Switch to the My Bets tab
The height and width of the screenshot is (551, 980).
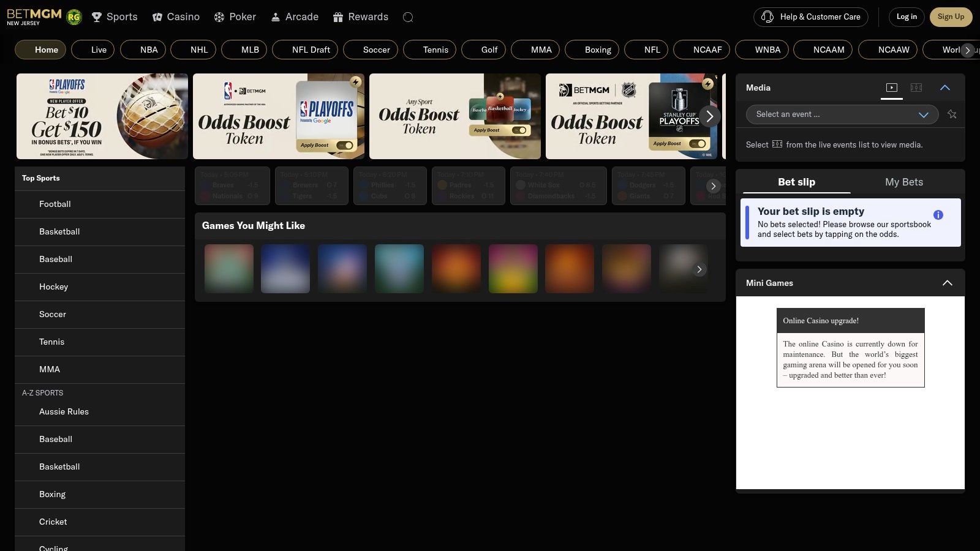tap(903, 182)
